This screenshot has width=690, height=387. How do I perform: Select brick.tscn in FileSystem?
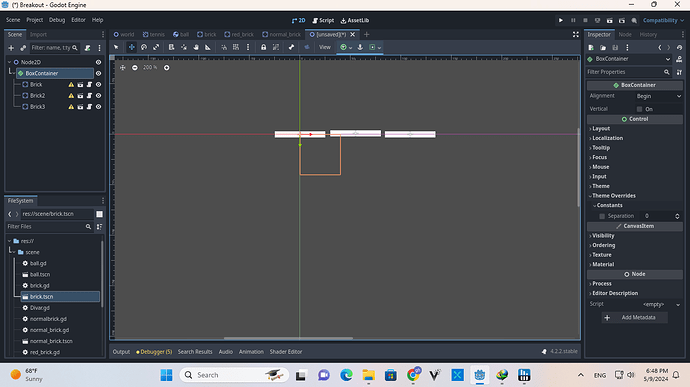60,297
